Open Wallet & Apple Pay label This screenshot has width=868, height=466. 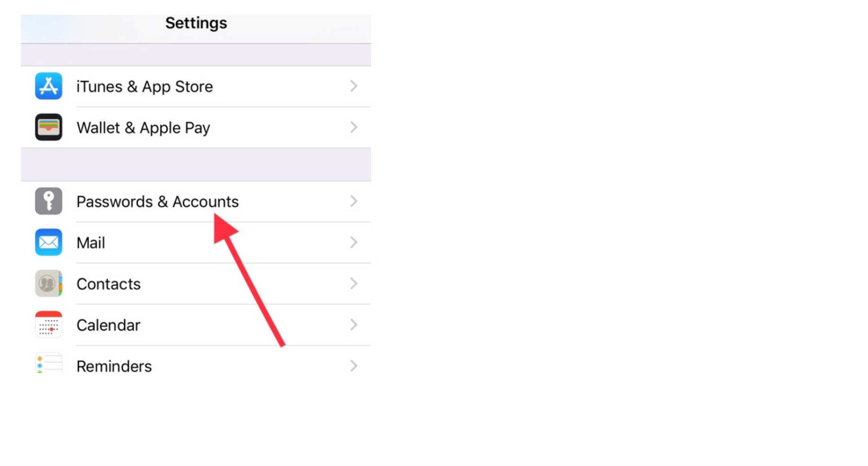pos(143,128)
